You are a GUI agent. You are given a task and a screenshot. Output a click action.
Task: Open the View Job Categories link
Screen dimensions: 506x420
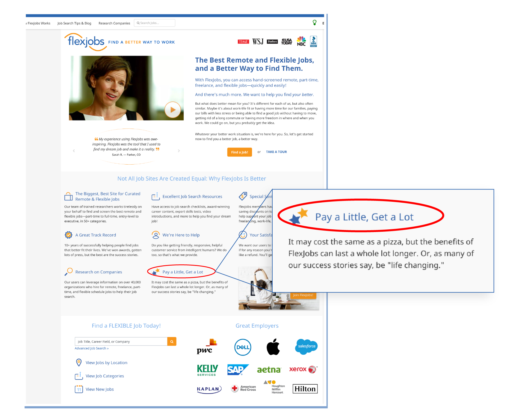105,376
